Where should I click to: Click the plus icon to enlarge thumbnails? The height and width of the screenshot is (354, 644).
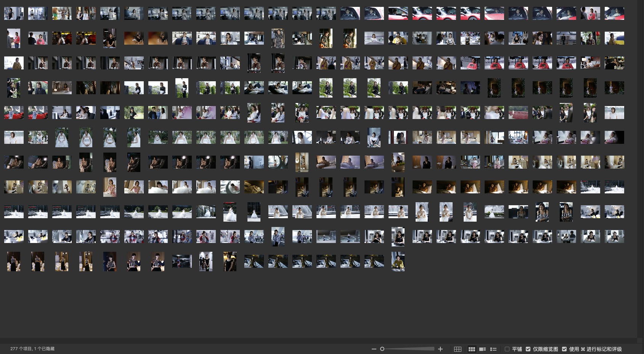440,349
